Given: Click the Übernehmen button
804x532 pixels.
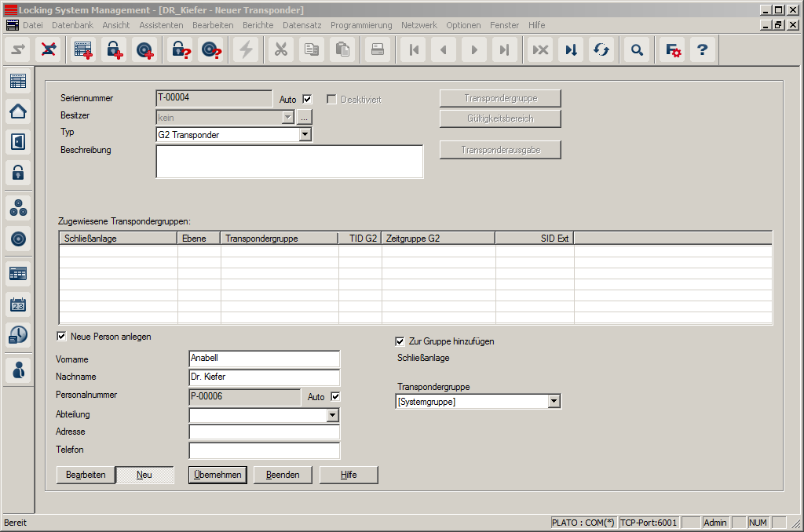Looking at the screenshot, I should click(217, 475).
